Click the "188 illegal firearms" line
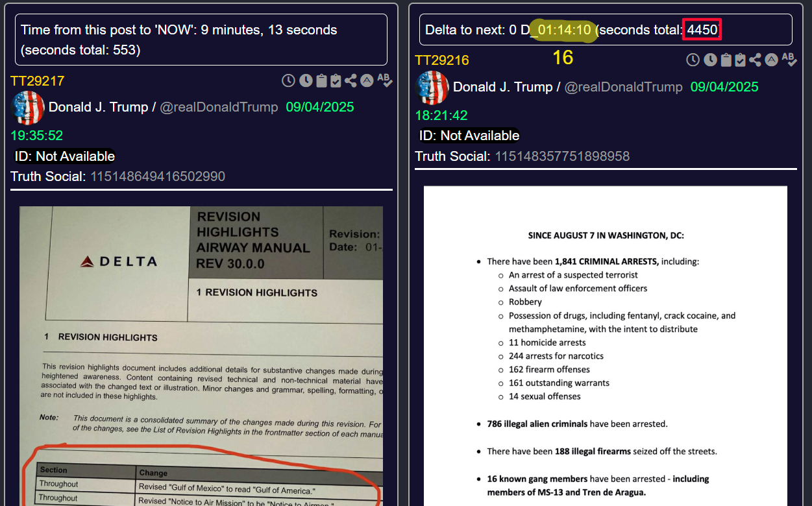The image size is (812, 506). [x=602, y=451]
